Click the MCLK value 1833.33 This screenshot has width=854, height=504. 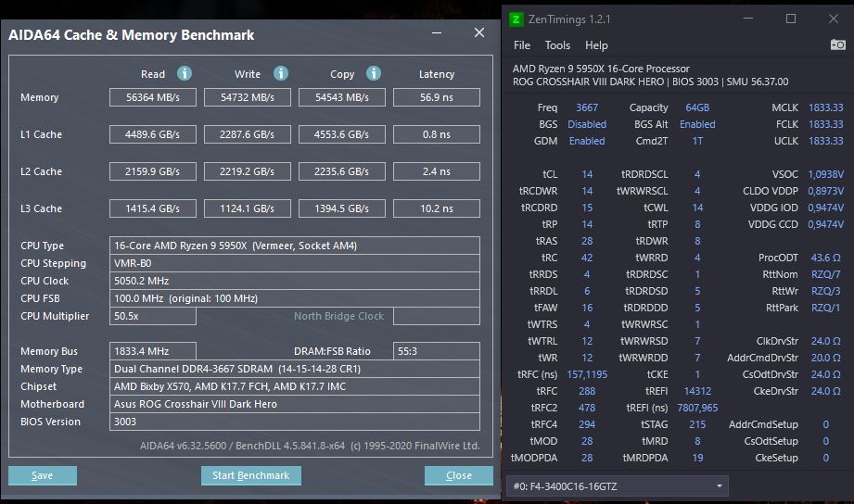pos(825,107)
